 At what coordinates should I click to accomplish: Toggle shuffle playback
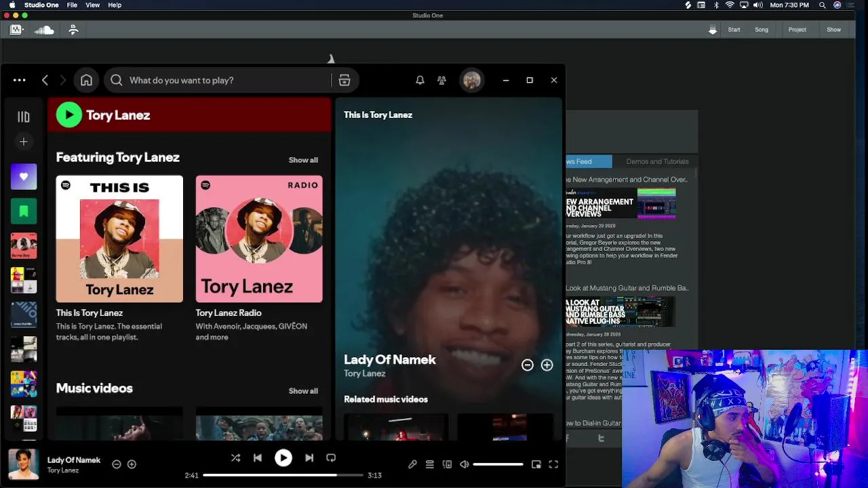235,457
